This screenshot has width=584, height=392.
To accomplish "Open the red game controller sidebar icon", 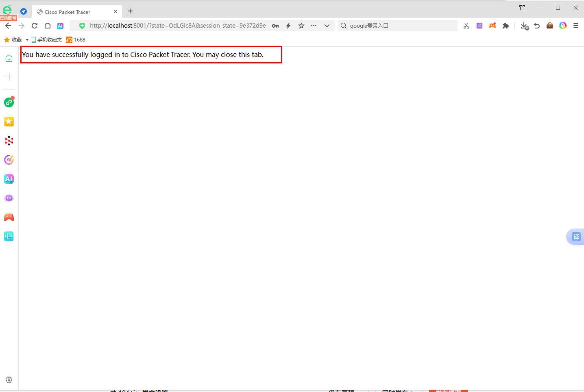I will [x=9, y=217].
